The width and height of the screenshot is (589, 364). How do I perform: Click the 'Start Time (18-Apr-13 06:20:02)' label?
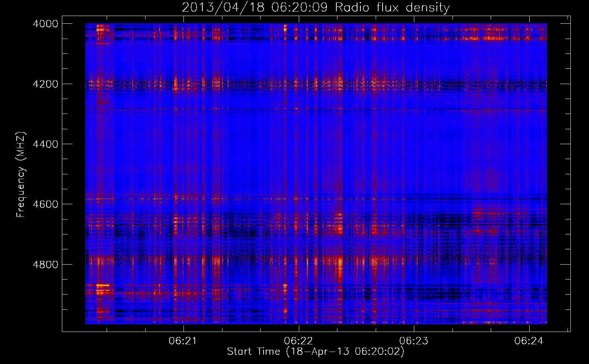[316, 351]
